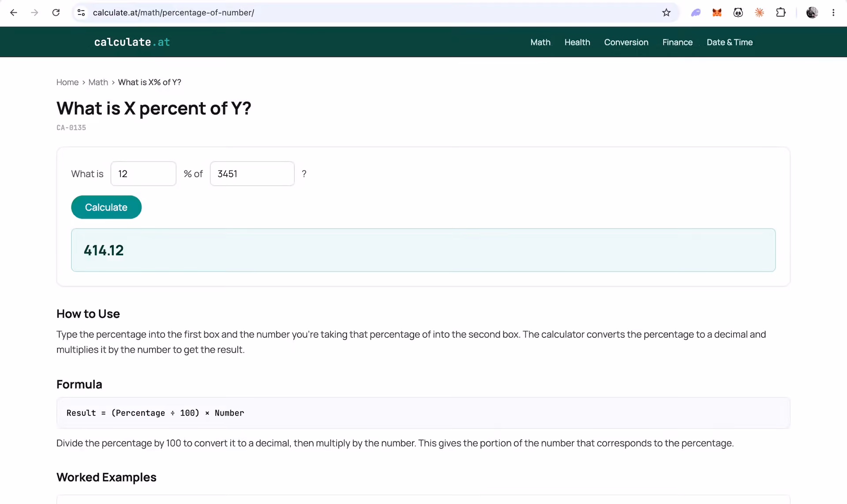Screen dimensions: 847x504
Task: Open the purple extension icon
Action: 696,13
